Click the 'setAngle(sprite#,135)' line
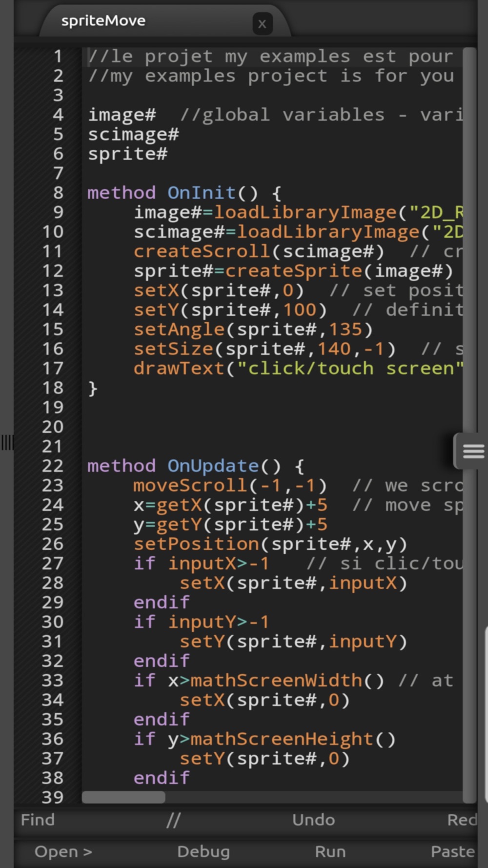Screen dimensions: 488x868 [x=253, y=330]
